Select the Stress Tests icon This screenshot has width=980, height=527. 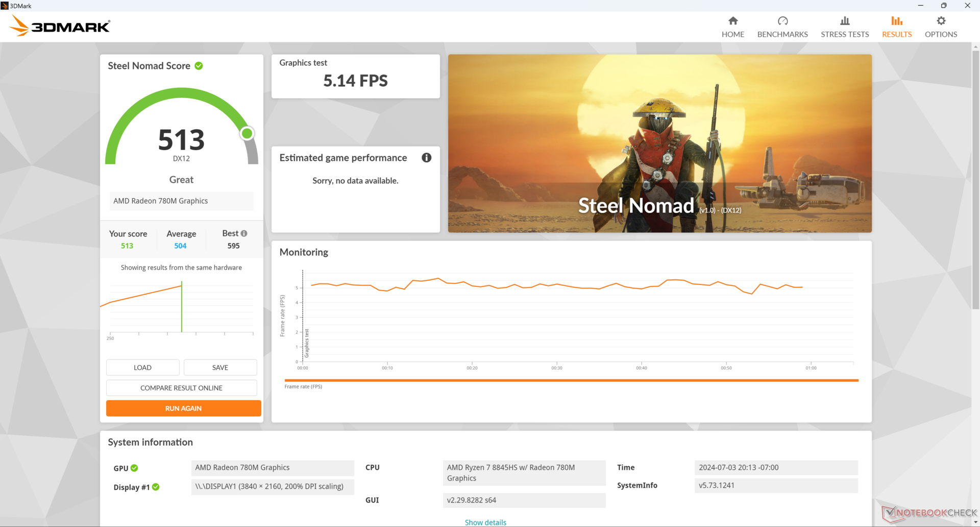pos(845,21)
